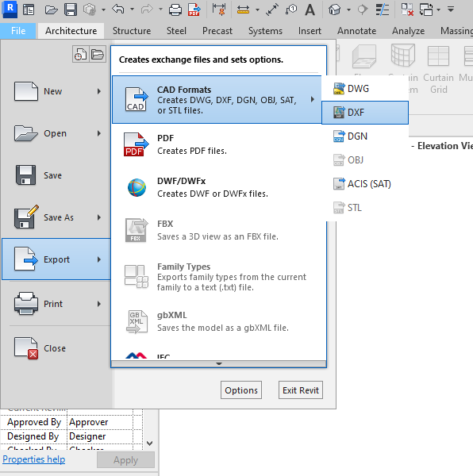Switch to the Steel ribbon tab

pos(176,31)
